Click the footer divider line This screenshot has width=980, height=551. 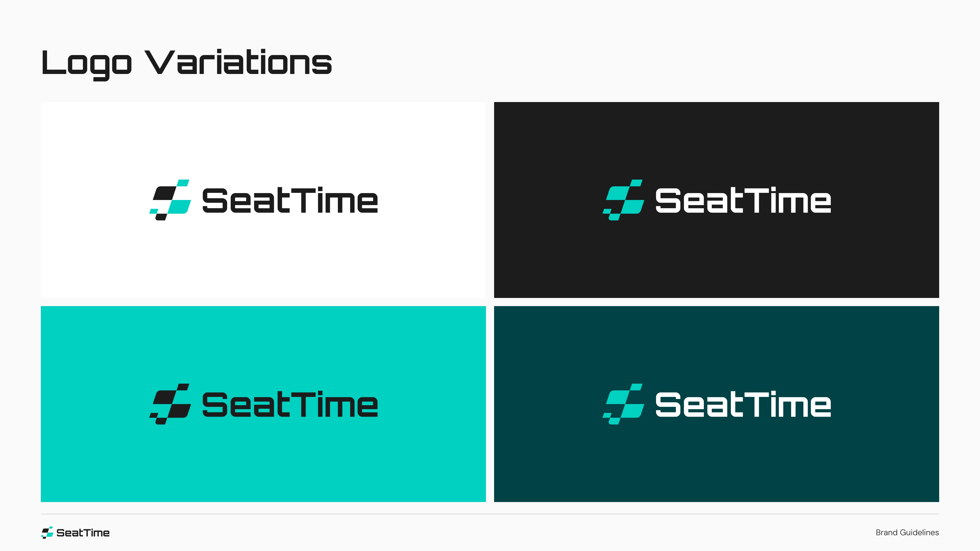[x=490, y=514]
